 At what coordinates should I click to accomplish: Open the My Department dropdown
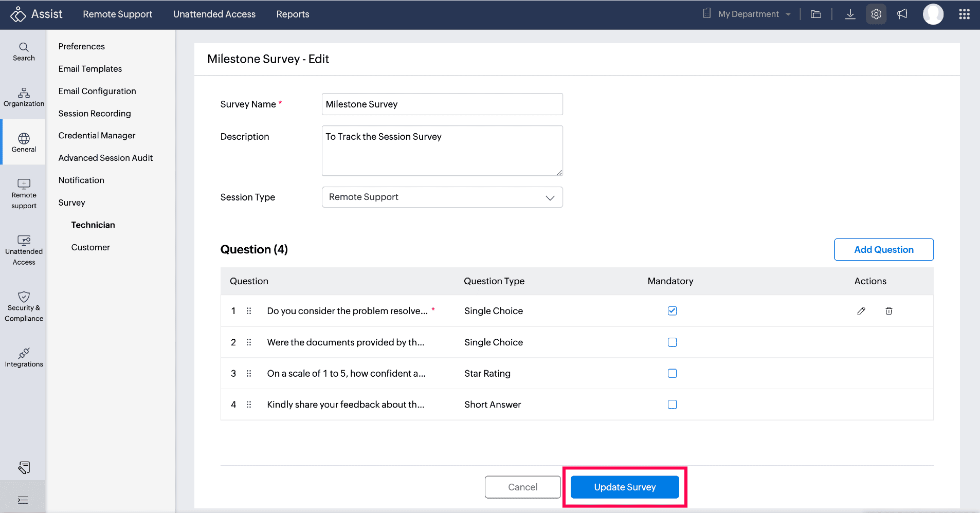[x=753, y=14]
